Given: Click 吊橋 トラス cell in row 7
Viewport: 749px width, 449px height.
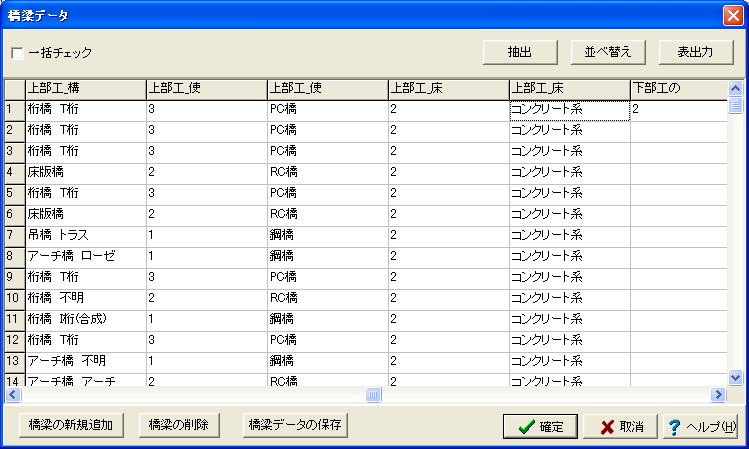Looking at the screenshot, I should click(86, 236).
